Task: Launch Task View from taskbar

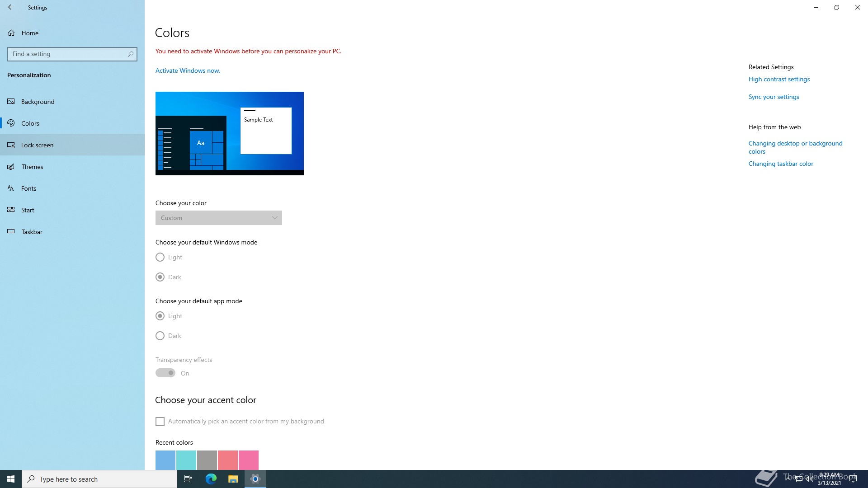Action: point(188,479)
